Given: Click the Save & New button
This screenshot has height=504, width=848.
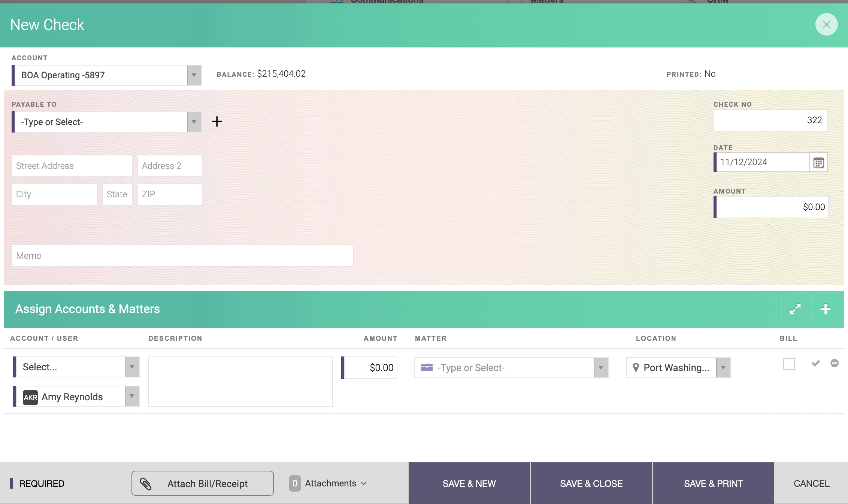Looking at the screenshot, I should pos(469,483).
